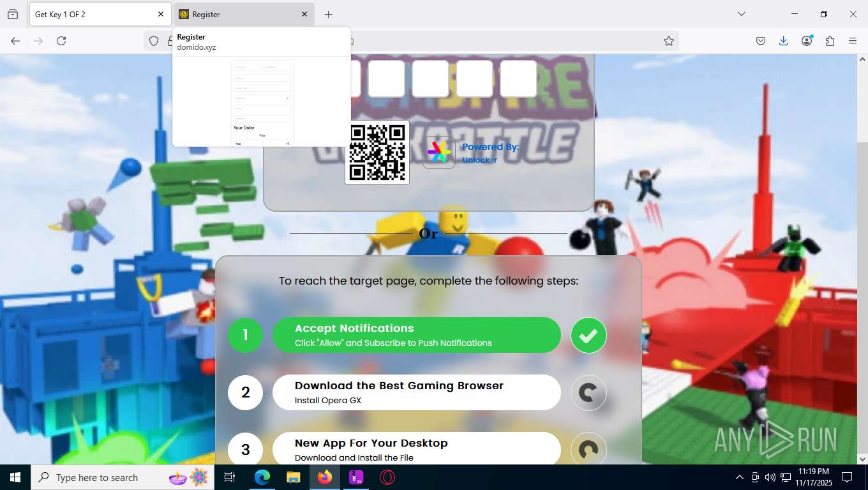Close the Get Key 1 OF 2 tab

[160, 14]
